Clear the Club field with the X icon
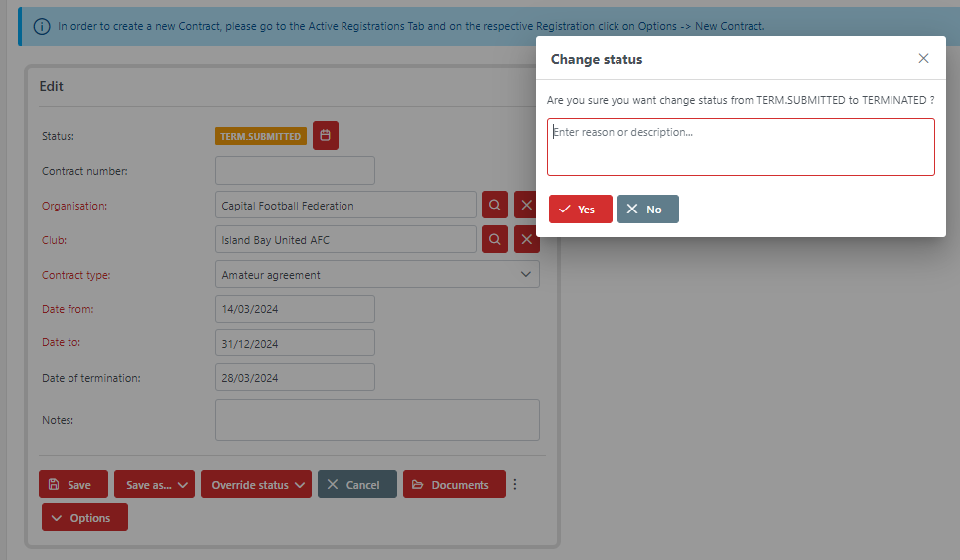The height and width of the screenshot is (560, 960). 525,240
